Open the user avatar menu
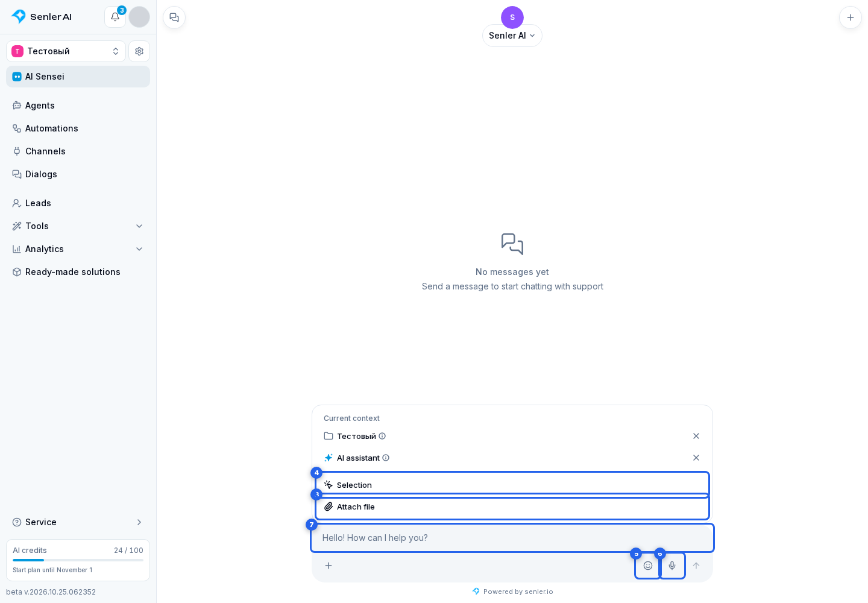Viewport: 868px width, 603px height. (x=139, y=17)
